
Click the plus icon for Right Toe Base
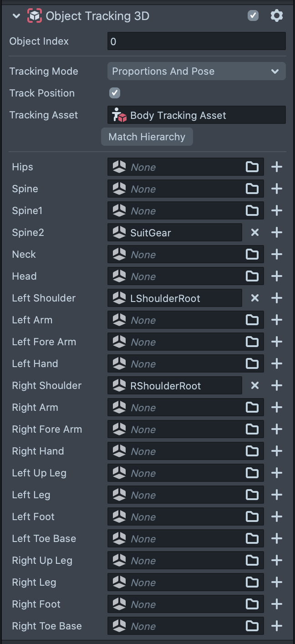(277, 626)
